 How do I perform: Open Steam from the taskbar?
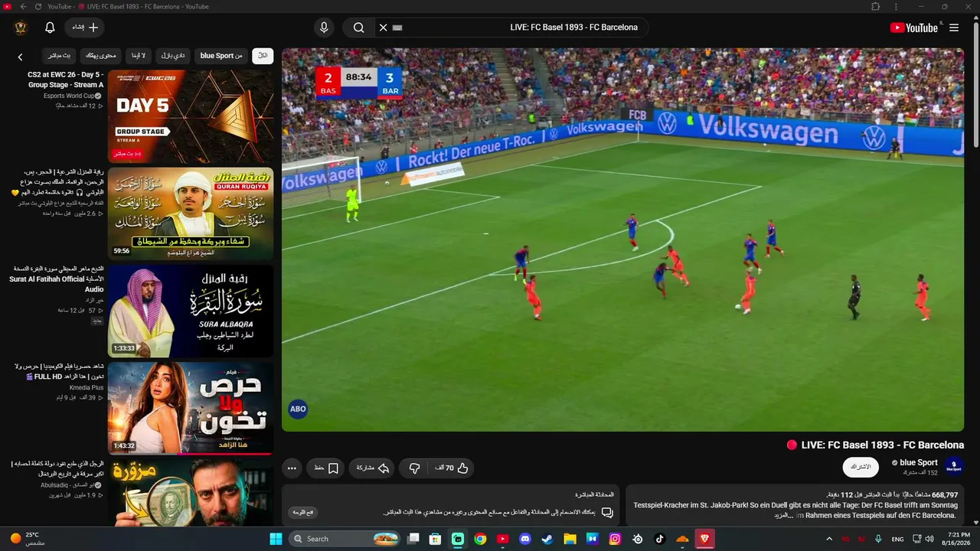[x=547, y=539]
